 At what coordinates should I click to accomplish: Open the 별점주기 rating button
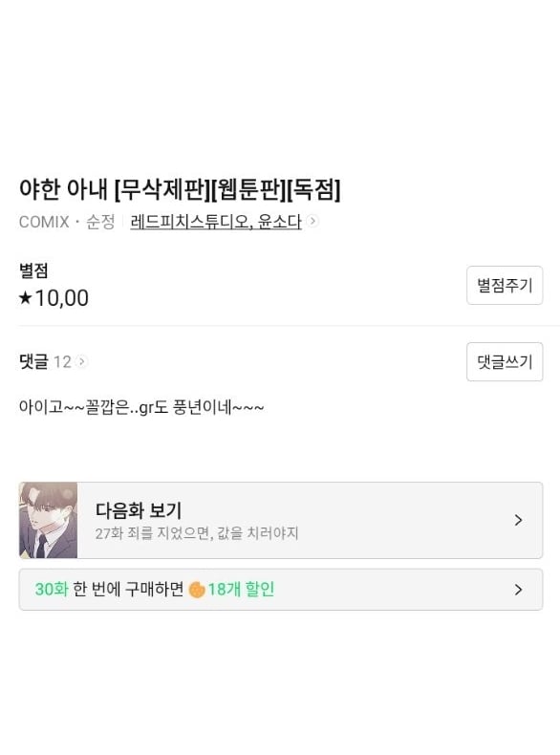click(505, 285)
